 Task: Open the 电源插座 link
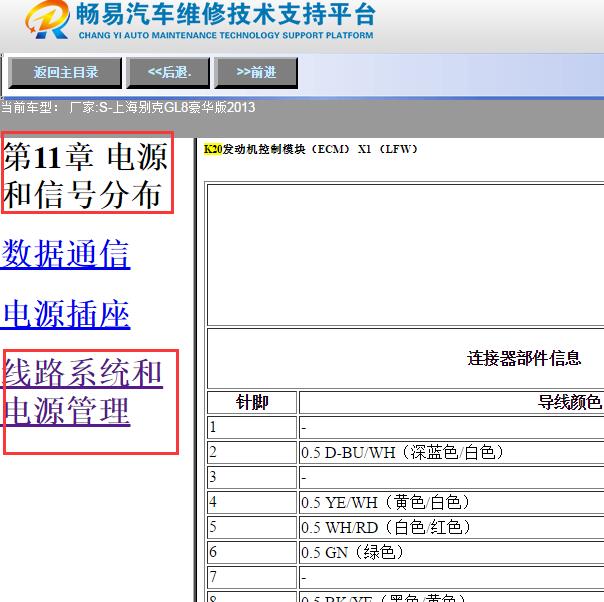tap(65, 314)
